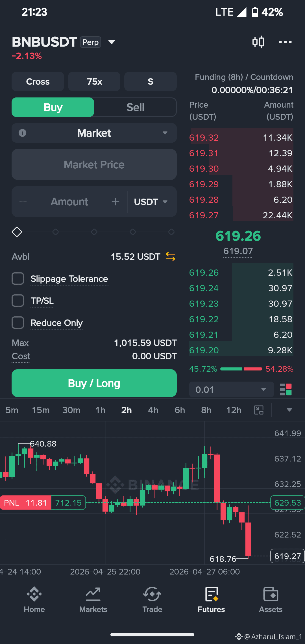Open the candlestick chart settings icon
Screen dimensions: 305x644
tap(258, 42)
